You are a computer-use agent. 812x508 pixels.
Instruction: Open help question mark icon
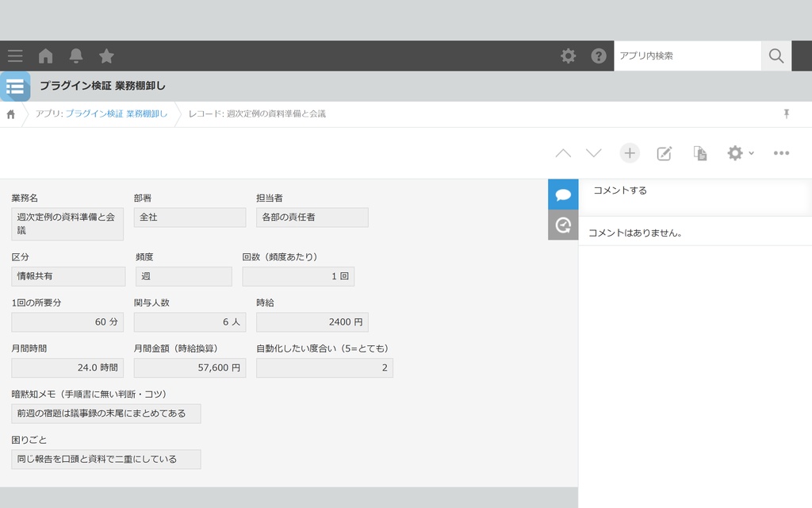tap(599, 56)
